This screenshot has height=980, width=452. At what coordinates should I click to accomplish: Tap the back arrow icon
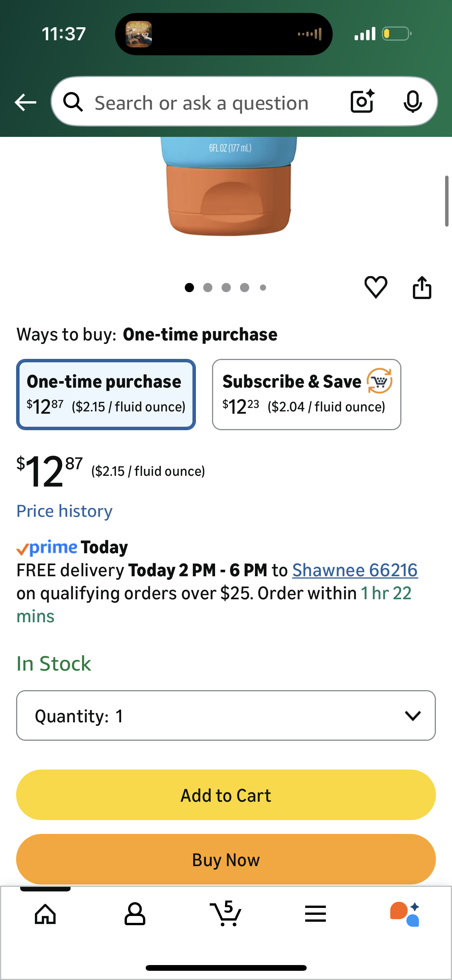click(25, 102)
